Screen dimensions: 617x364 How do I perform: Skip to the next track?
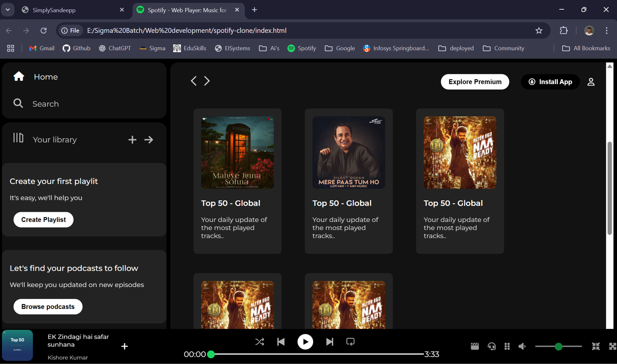(330, 342)
